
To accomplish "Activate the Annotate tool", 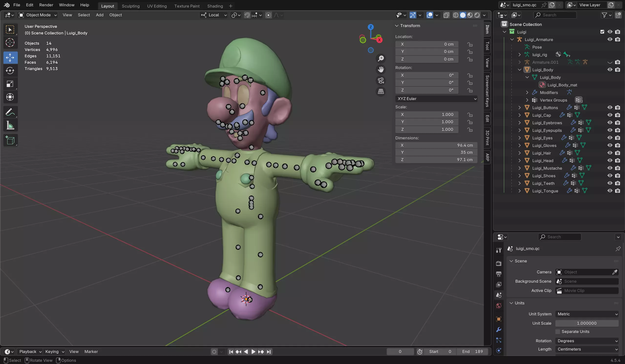I will (x=10, y=112).
